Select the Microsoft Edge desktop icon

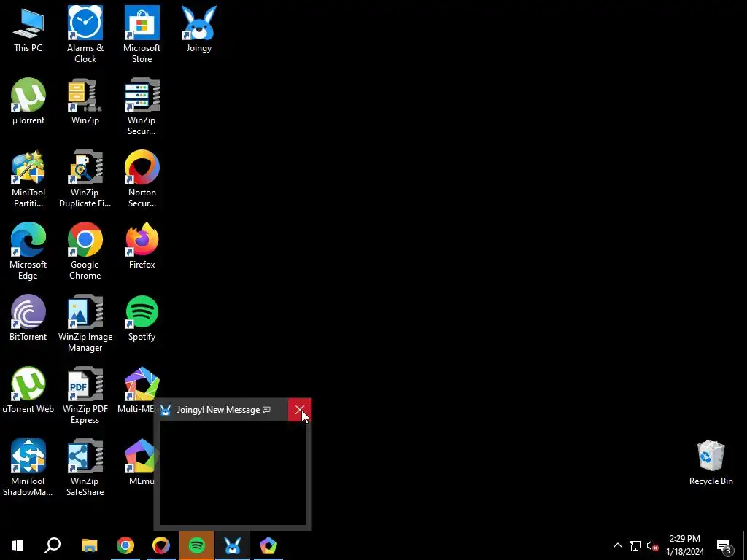pos(28,252)
